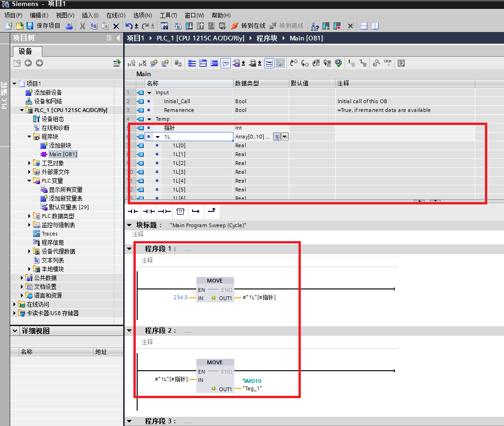Expand the 监控与强制表 tree node
Screen dimensions: 504x426
[x=29, y=225]
